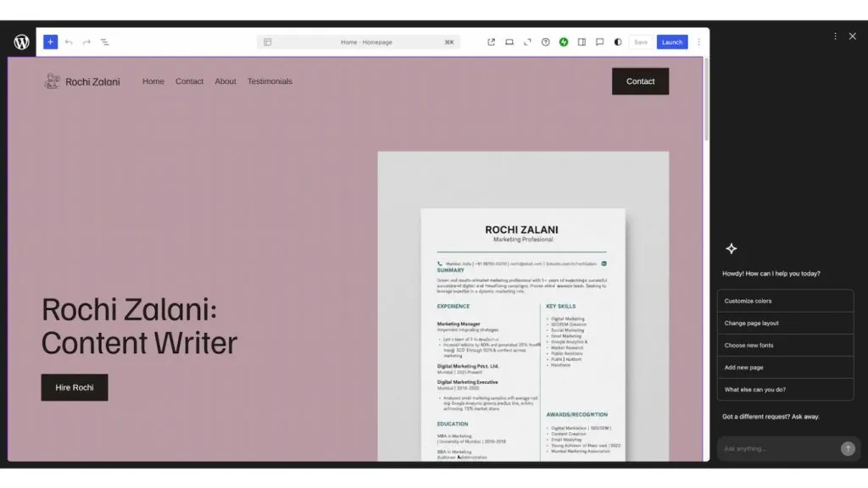Click the blue Launch button
This screenshot has width=868, height=488.
672,42
